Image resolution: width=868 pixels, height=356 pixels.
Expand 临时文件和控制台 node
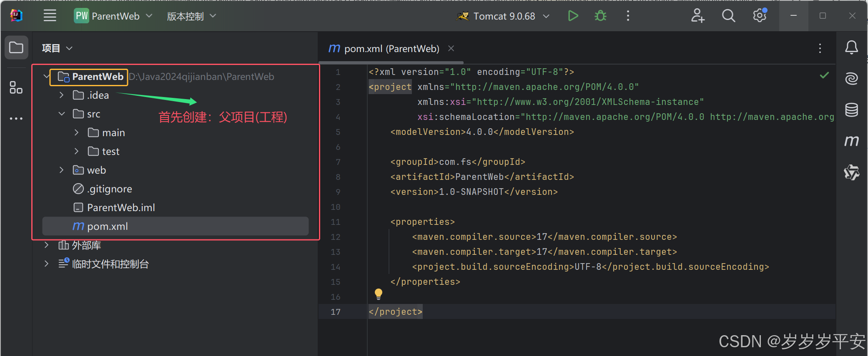(x=46, y=264)
